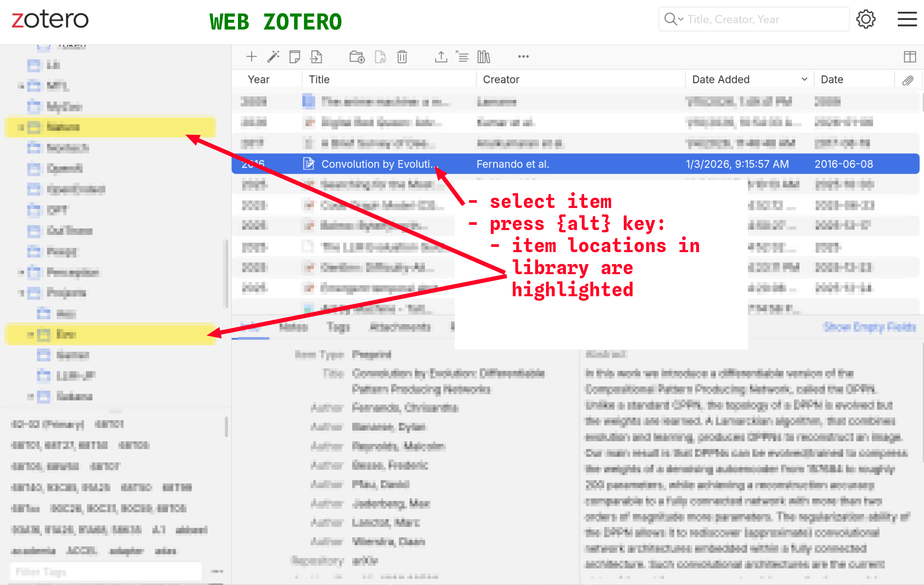Viewport: 924px width, 585px height.
Task: Click the zotero logo link
Action: tap(50, 19)
